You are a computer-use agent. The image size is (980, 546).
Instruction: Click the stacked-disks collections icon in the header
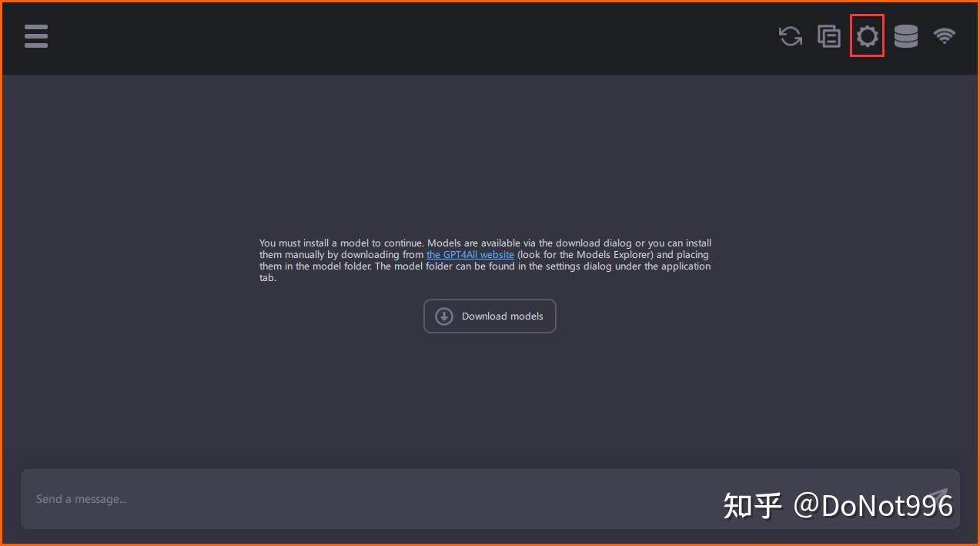[905, 36]
